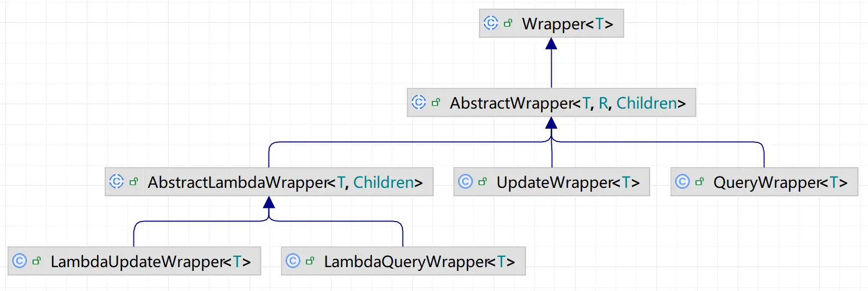This screenshot has height=291, width=868.
Task: Click the class icon next to QueryWrapper
Action: point(682,181)
